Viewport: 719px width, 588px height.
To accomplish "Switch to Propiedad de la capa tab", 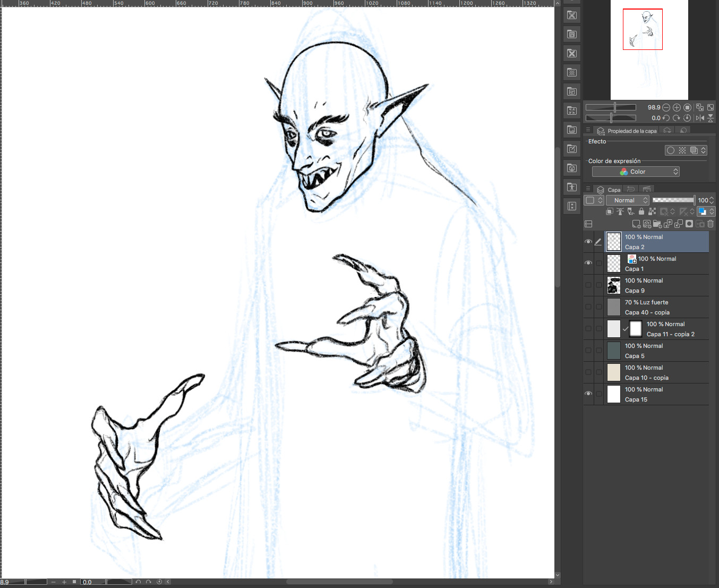I will pyautogui.click(x=627, y=131).
